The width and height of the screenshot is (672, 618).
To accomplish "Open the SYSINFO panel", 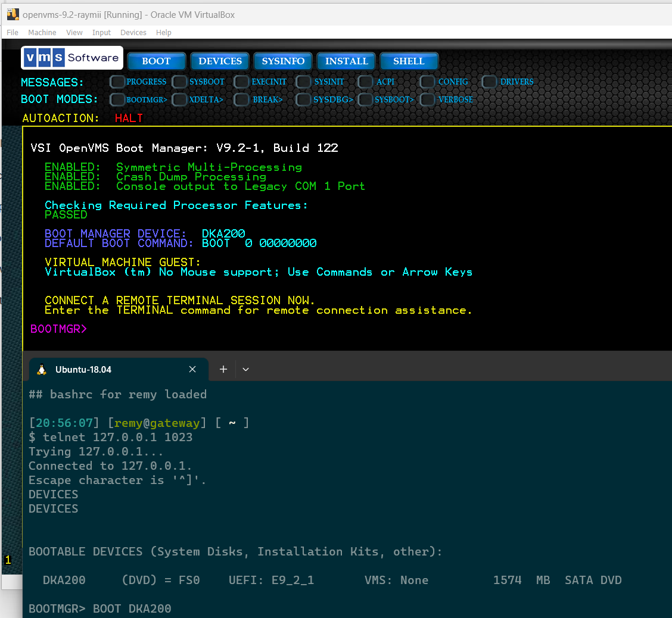I will tap(283, 61).
